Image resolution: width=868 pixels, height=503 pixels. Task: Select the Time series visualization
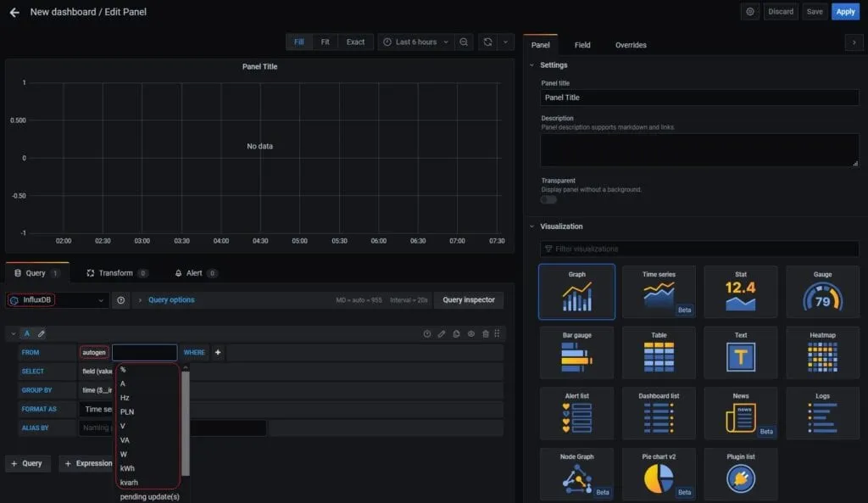[x=659, y=292]
